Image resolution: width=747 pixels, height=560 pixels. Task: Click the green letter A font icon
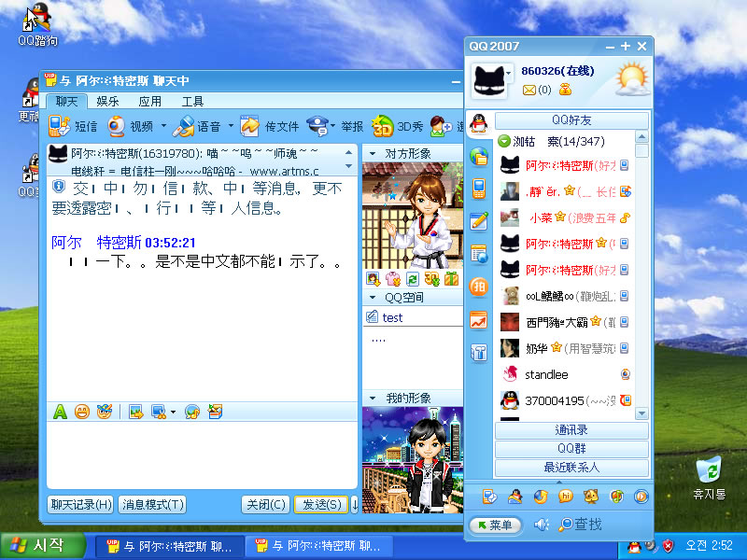coord(60,412)
